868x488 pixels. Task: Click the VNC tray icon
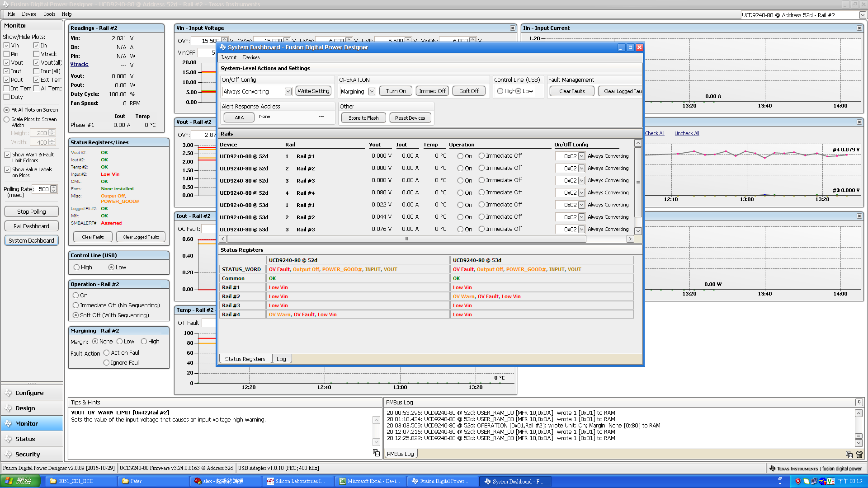(831, 481)
